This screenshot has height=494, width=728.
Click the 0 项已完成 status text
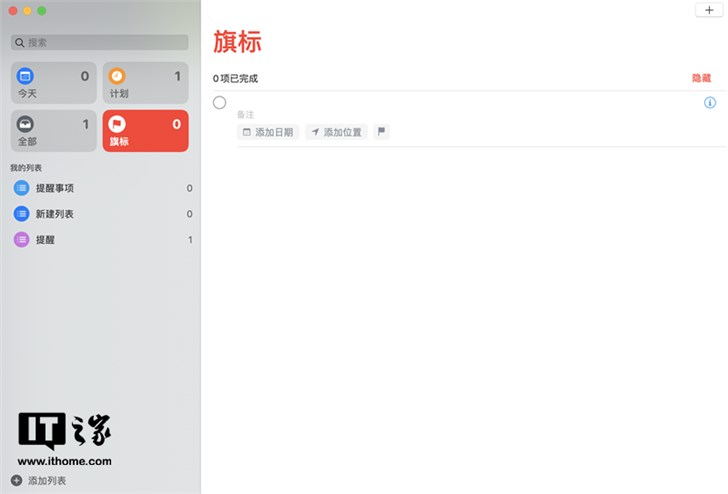(235, 78)
